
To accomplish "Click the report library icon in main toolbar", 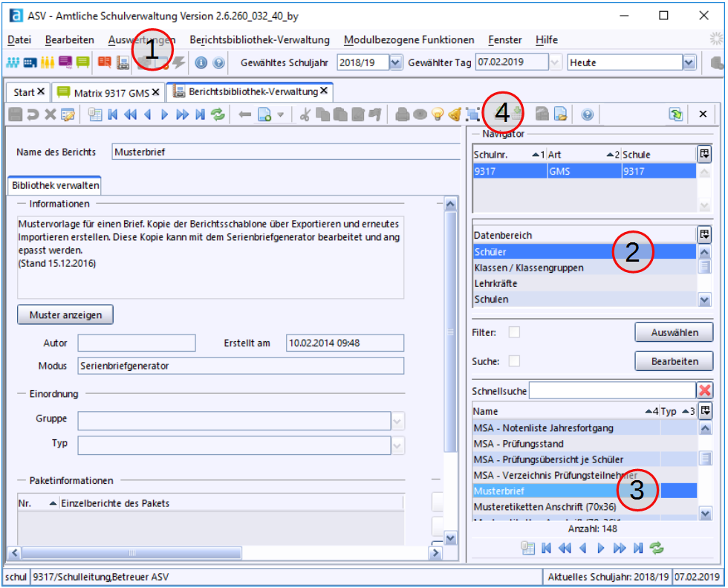I will point(123,62).
